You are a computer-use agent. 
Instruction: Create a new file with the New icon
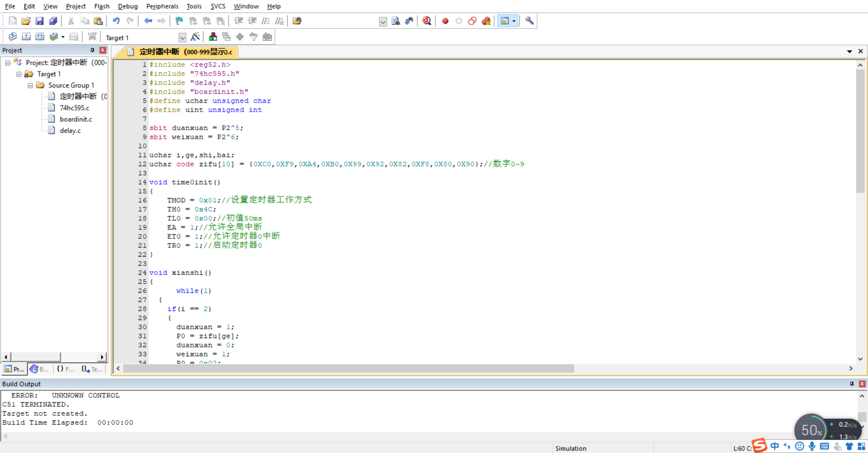[13, 21]
